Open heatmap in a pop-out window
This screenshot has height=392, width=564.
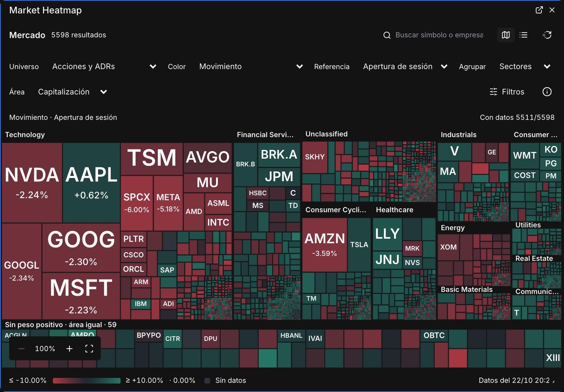pos(539,10)
